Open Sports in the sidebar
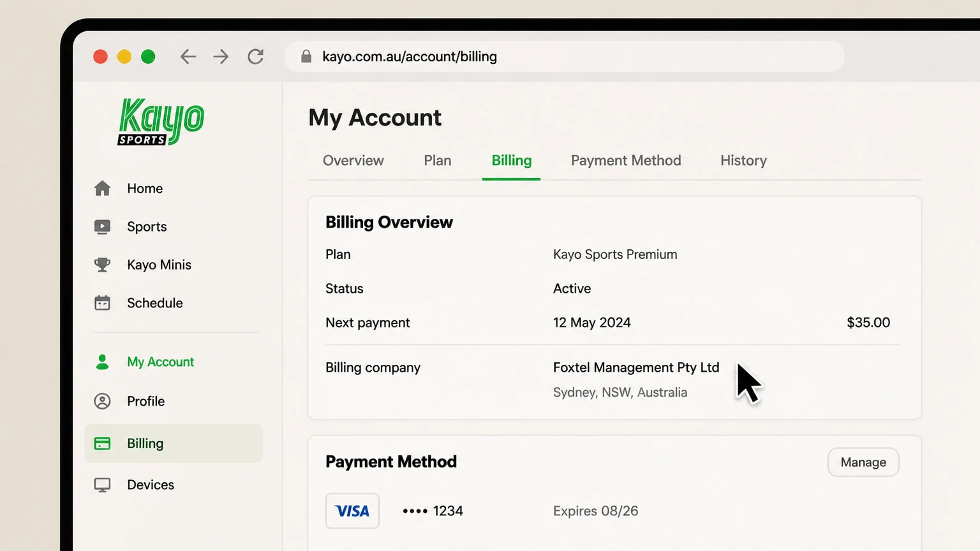This screenshot has width=980, height=551. click(147, 226)
